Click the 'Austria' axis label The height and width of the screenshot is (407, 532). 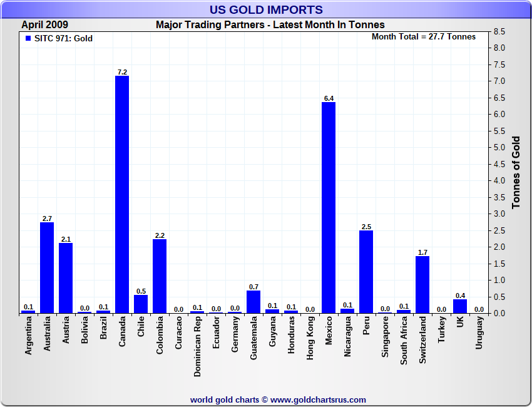66,329
